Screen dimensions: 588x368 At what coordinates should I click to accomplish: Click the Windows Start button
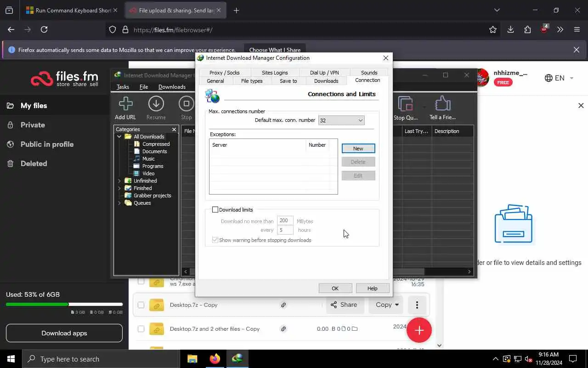pyautogui.click(x=11, y=359)
